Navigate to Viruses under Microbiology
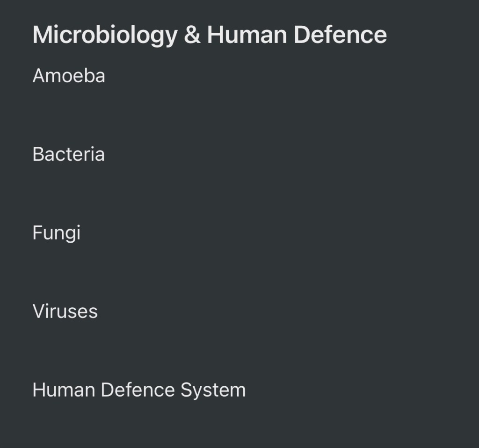This screenshot has width=479, height=448. click(x=65, y=311)
